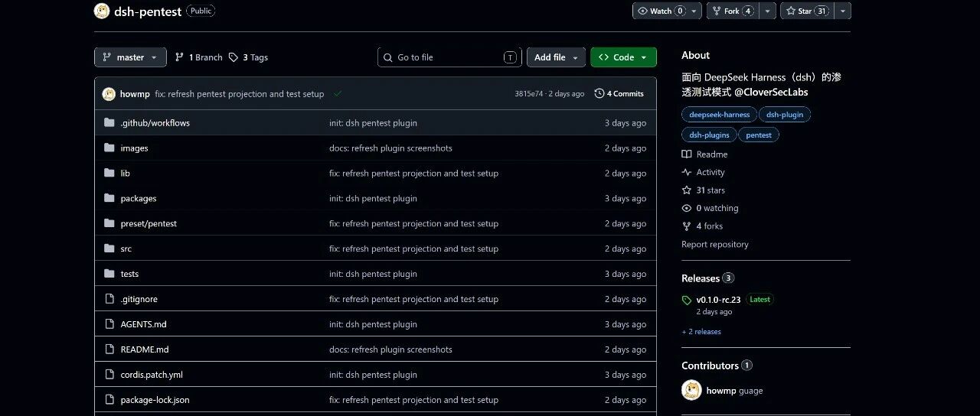Open the 4 Commits history link
Image resolution: width=980 pixels, height=416 pixels.
[619, 93]
